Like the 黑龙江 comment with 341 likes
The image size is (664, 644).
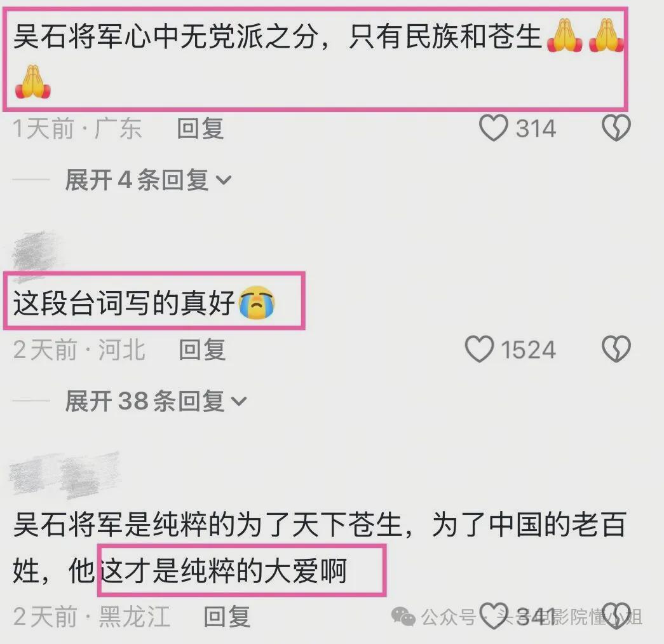coord(494,615)
